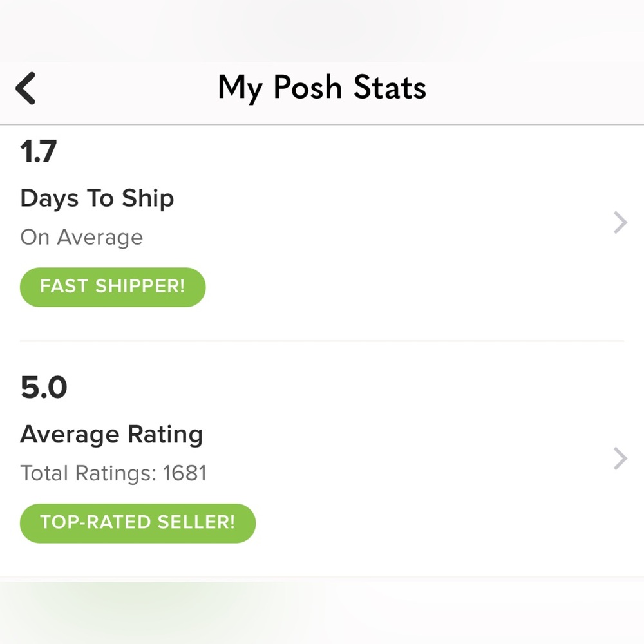Open the Days To Ship label
The height and width of the screenshot is (644, 644).
coord(97,198)
